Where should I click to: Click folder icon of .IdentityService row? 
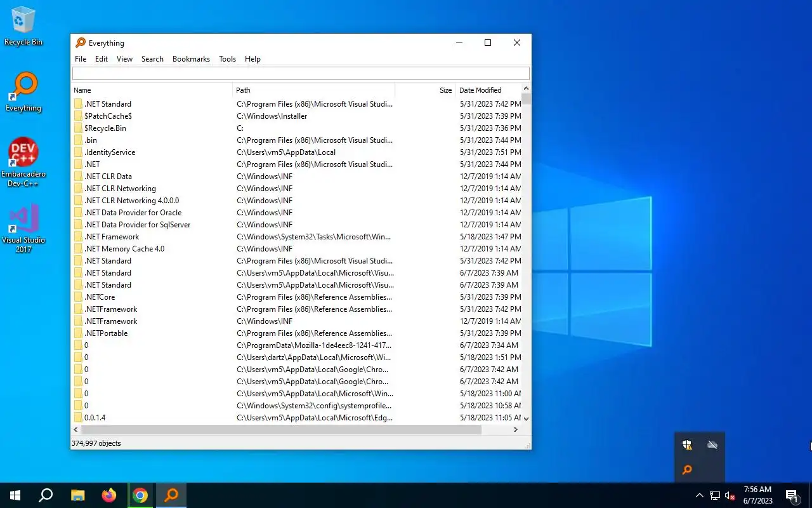pyautogui.click(x=78, y=152)
